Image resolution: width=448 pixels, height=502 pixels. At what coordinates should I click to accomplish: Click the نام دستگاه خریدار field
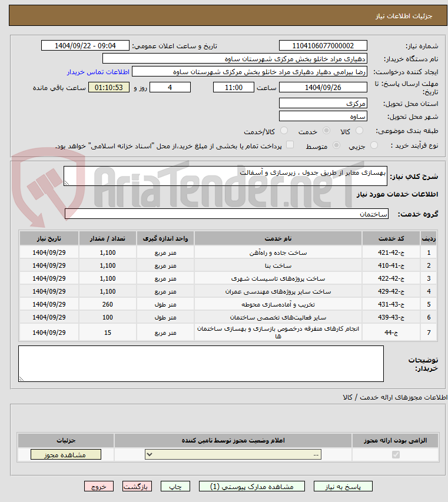coord(235,59)
